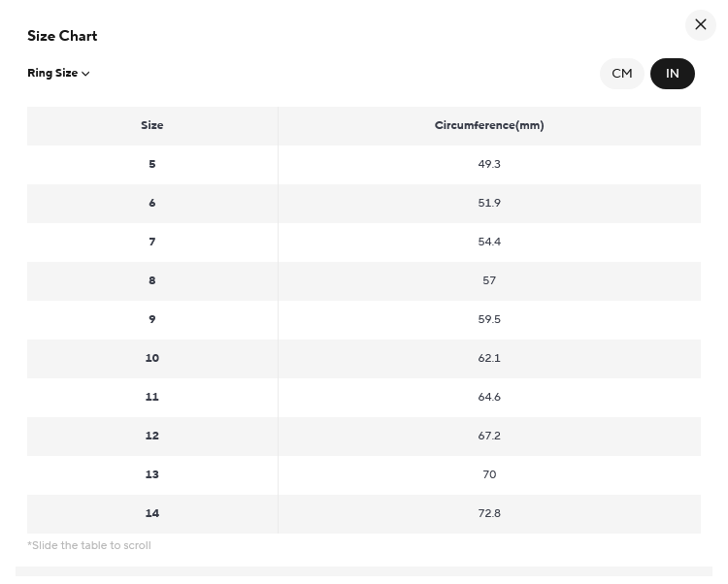Screen dimensions: 728x584
Task: Select size 6 in the table
Action: click(x=152, y=203)
